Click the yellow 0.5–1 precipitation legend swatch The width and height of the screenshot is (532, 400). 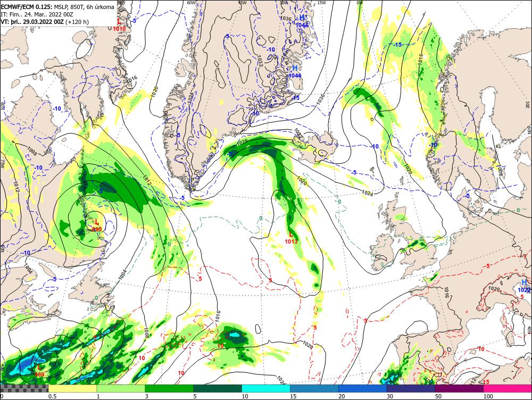[72, 388]
